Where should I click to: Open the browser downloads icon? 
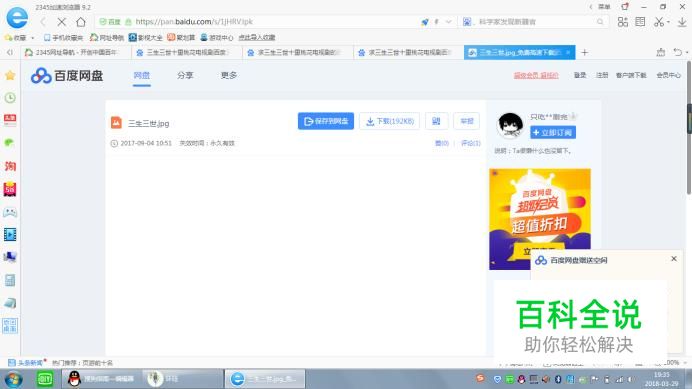682,22
